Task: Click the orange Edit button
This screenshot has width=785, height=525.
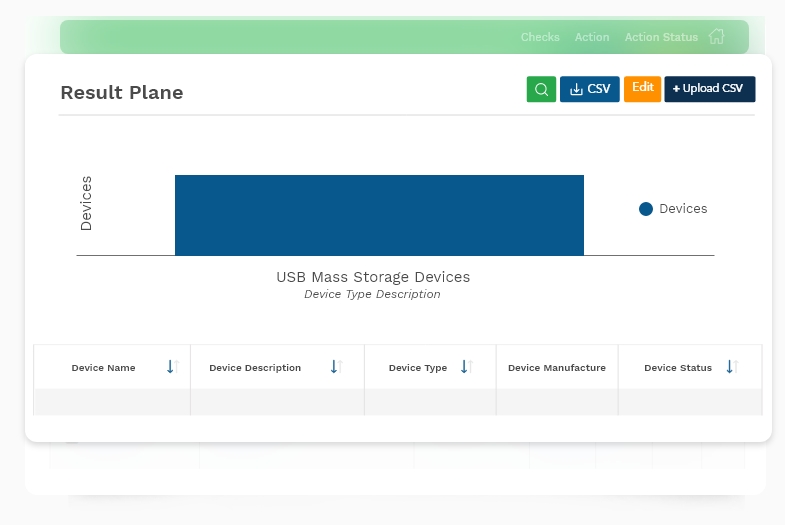Action: [x=642, y=89]
